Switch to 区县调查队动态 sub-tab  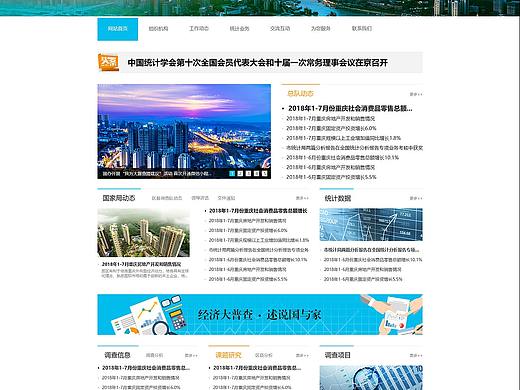pos(167,198)
